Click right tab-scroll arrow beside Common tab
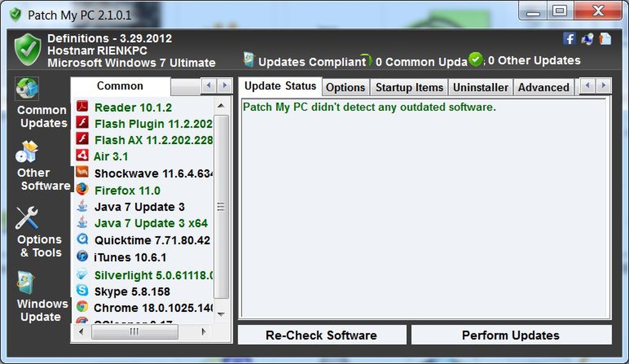This screenshot has height=364, width=629. coord(225,86)
